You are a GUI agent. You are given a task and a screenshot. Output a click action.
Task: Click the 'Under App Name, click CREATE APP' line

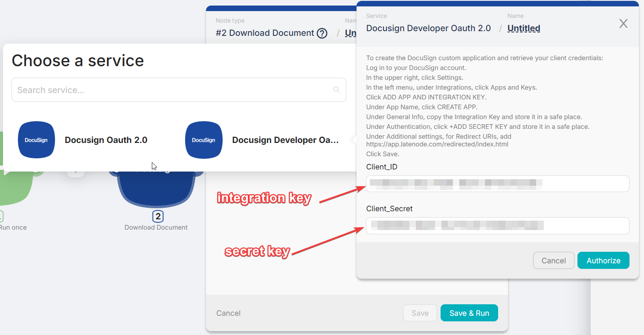pos(422,107)
